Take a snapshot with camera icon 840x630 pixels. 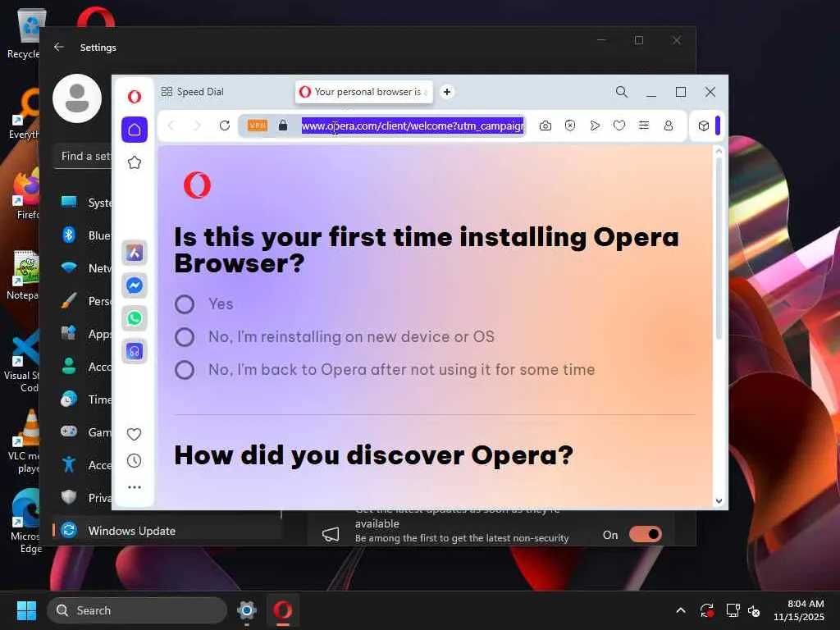click(546, 126)
